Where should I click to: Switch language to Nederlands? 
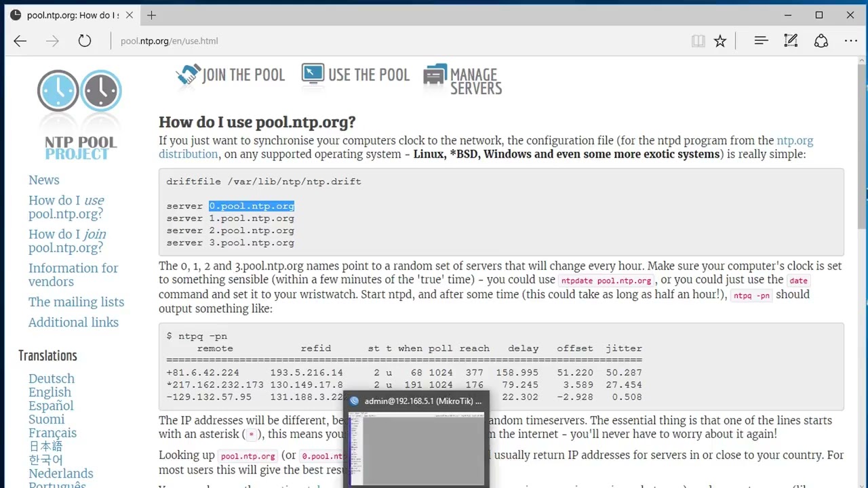coord(61,474)
